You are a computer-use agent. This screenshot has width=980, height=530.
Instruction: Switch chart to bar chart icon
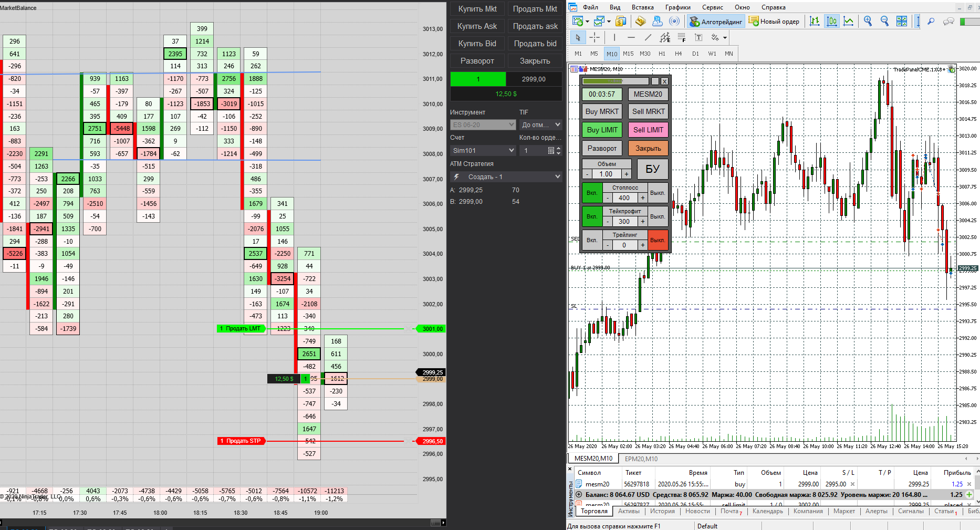815,22
